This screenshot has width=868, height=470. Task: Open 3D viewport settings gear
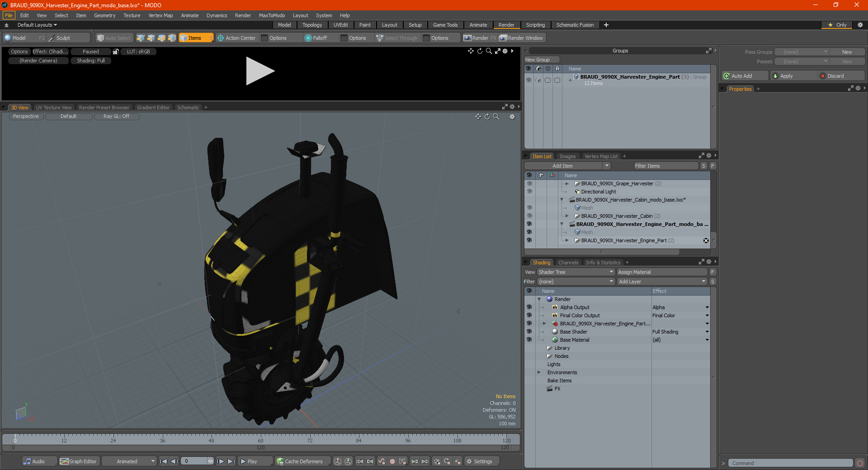[x=512, y=117]
